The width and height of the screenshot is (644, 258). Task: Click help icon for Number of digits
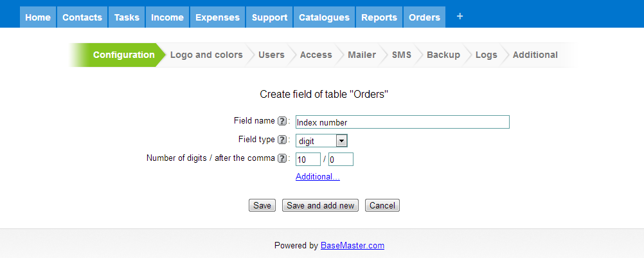tap(282, 158)
